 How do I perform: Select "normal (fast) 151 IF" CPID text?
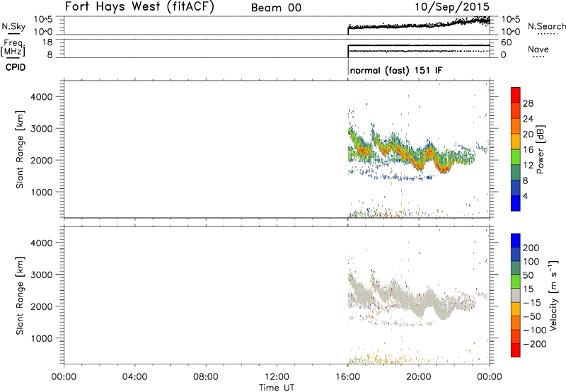click(x=396, y=70)
